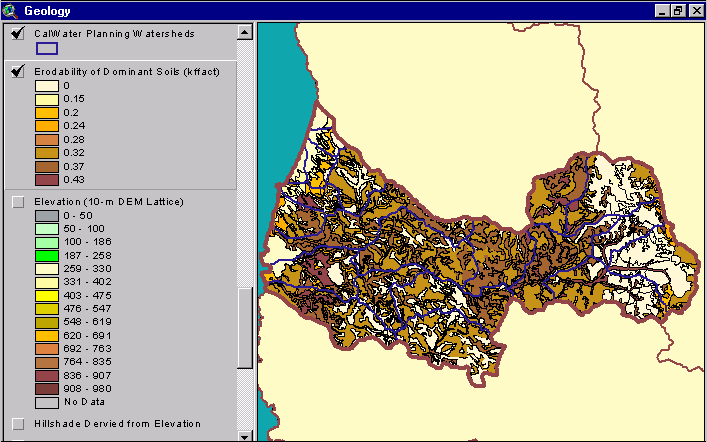
Task: Select the elevation 620 - 691 swatch
Action: (47, 336)
